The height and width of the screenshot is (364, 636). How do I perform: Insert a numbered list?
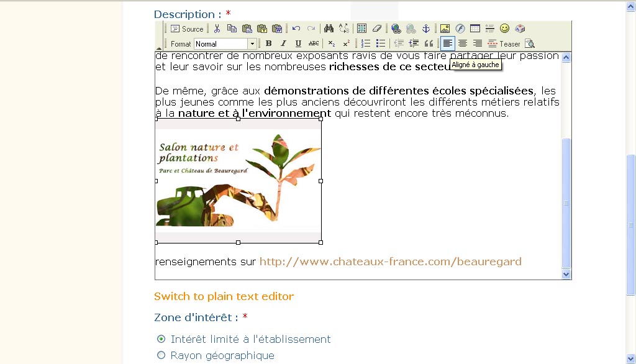(365, 43)
